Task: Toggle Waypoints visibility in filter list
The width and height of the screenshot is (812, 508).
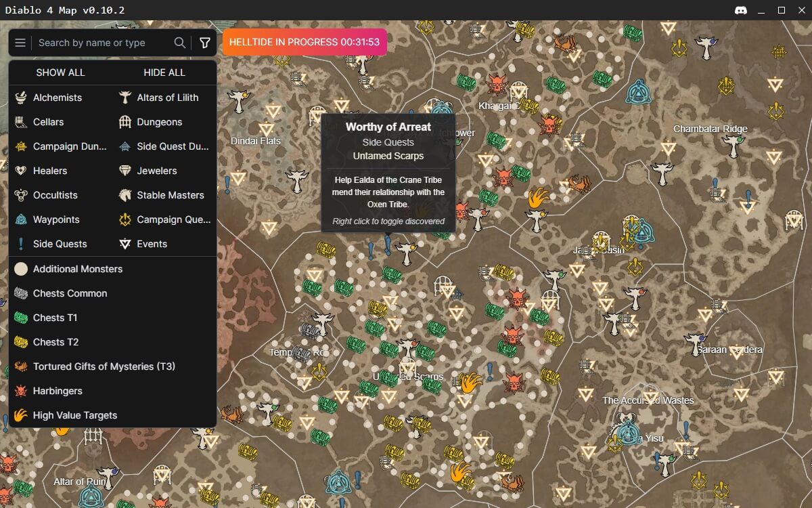Action: [x=56, y=219]
